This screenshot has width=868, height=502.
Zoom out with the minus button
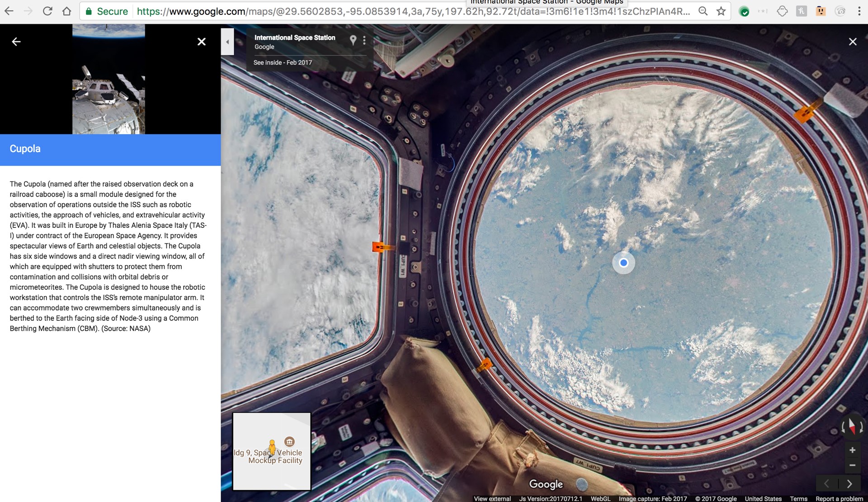click(852, 465)
